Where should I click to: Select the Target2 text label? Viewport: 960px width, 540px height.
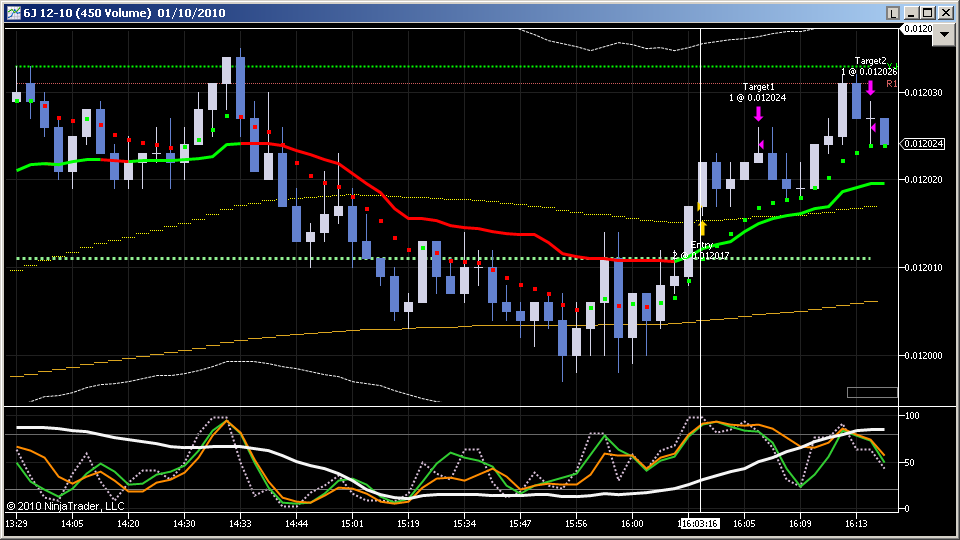[x=870, y=61]
